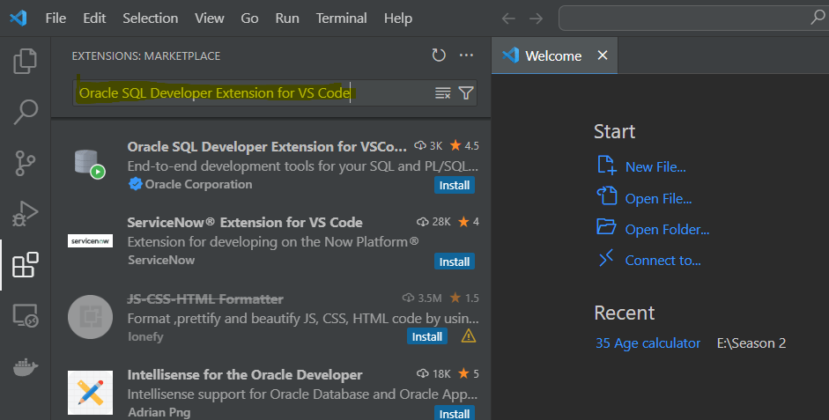Open the Run and Debug view
Viewport: 829px width, 420px height.
[25, 213]
